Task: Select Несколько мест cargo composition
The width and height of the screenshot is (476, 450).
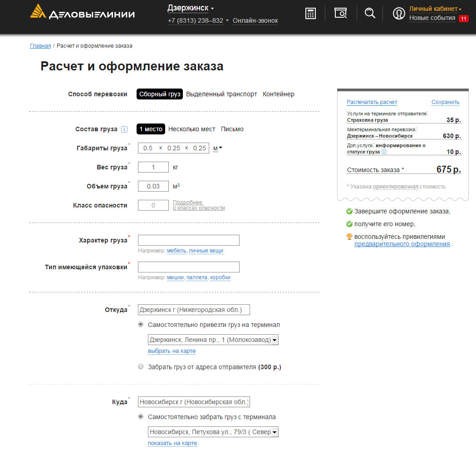Action: click(191, 129)
